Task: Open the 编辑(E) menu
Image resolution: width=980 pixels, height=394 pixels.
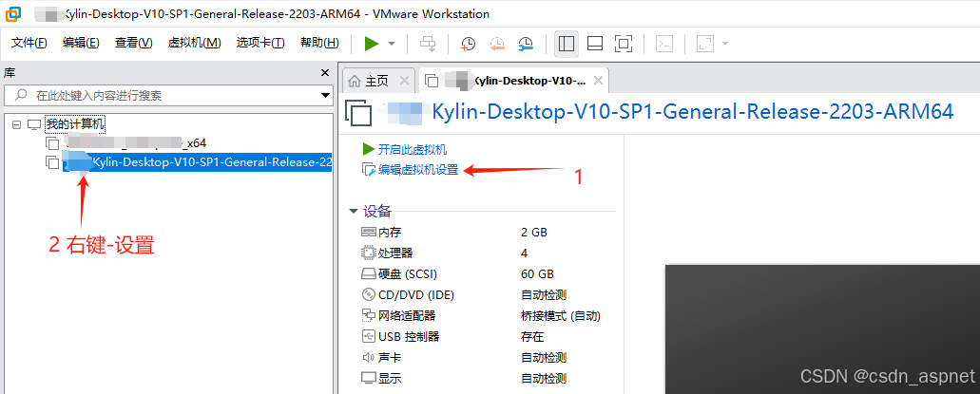Action: point(81,43)
